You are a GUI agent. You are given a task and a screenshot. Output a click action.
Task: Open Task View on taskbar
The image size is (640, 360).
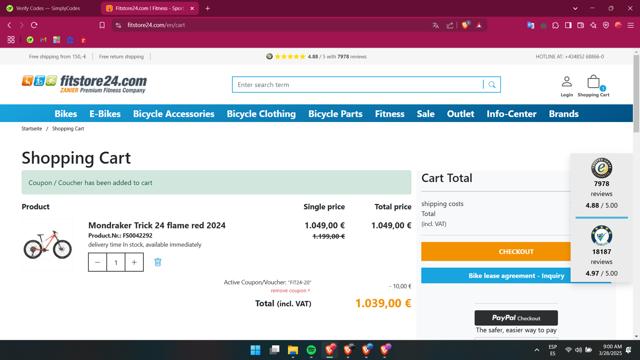274,350
